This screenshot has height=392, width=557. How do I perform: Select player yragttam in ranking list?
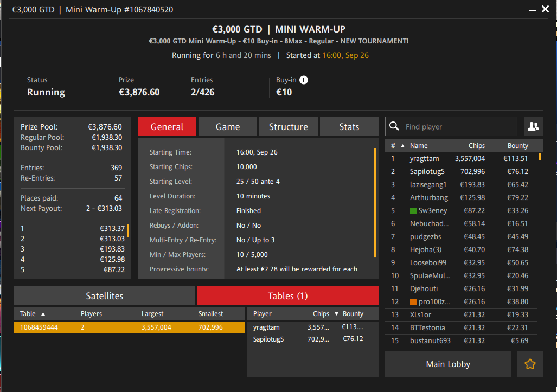pyautogui.click(x=461, y=158)
